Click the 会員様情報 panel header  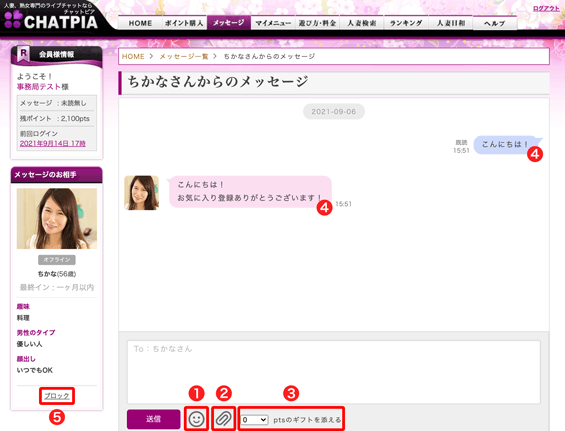pyautogui.click(x=57, y=55)
